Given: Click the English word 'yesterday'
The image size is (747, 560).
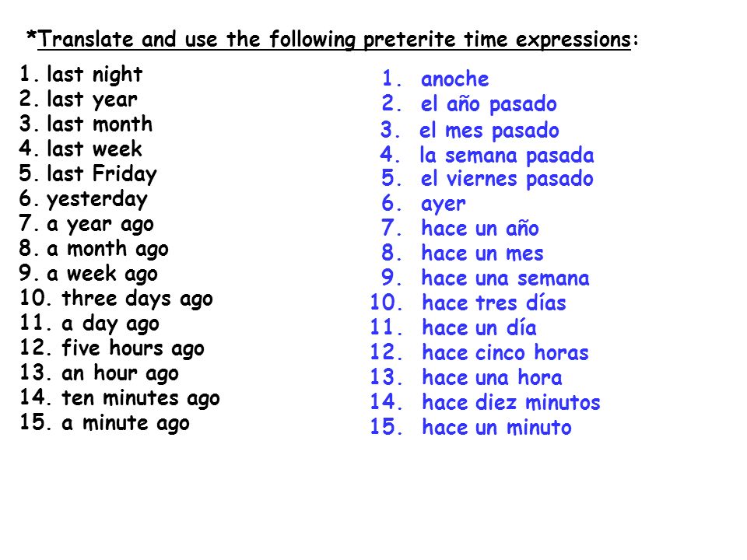Looking at the screenshot, I should click(97, 200).
